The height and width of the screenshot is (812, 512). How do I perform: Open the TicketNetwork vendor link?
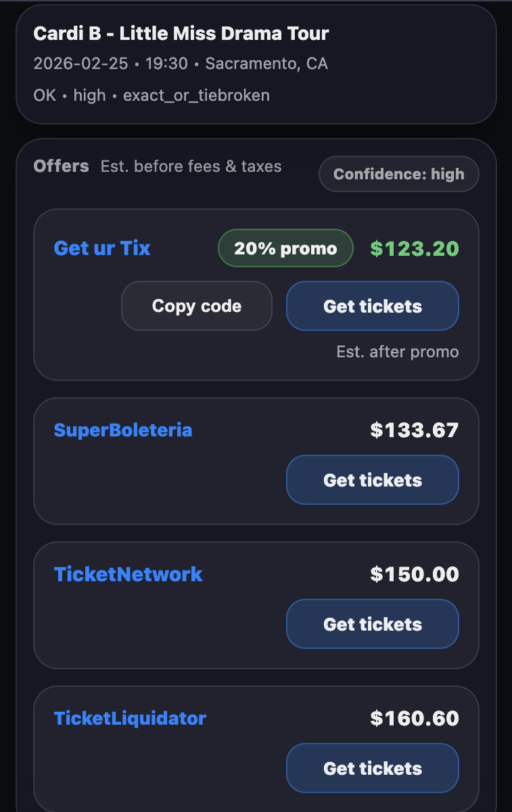[128, 574]
